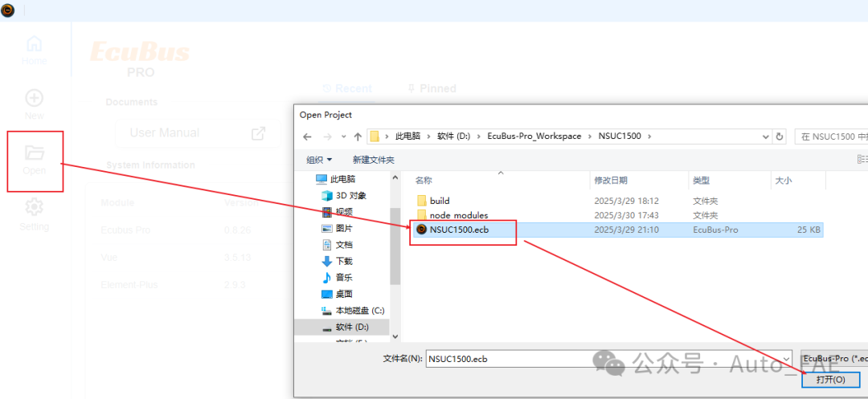Open 下载 in navigation tree
Image resolution: width=868 pixels, height=399 pixels.
[337, 262]
